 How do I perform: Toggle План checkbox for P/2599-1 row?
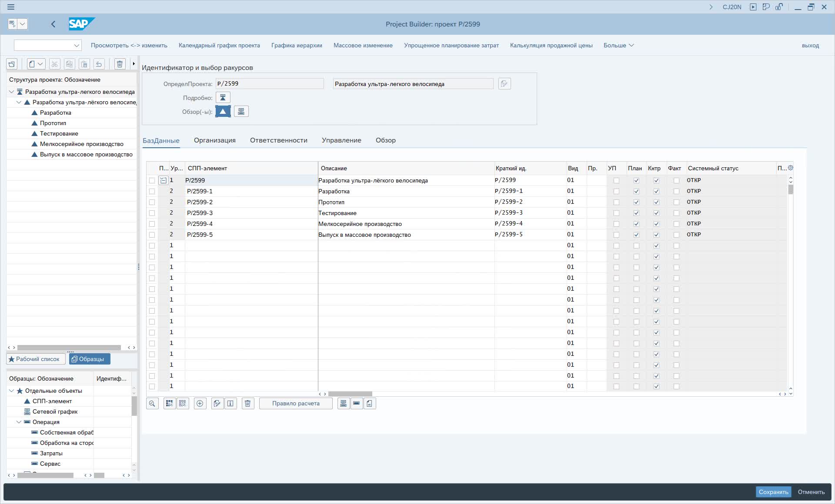636,191
